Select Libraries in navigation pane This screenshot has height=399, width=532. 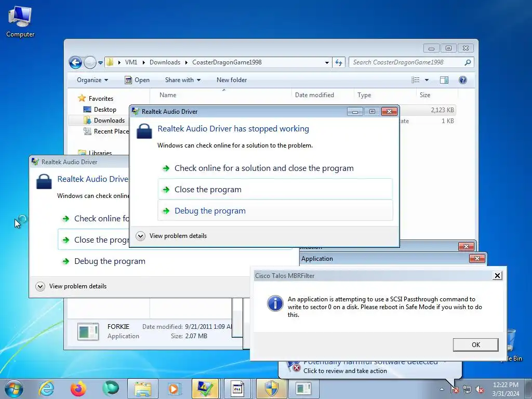click(x=100, y=153)
